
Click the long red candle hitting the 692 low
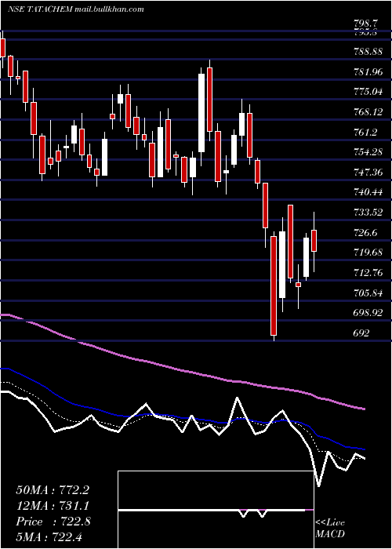point(274,285)
